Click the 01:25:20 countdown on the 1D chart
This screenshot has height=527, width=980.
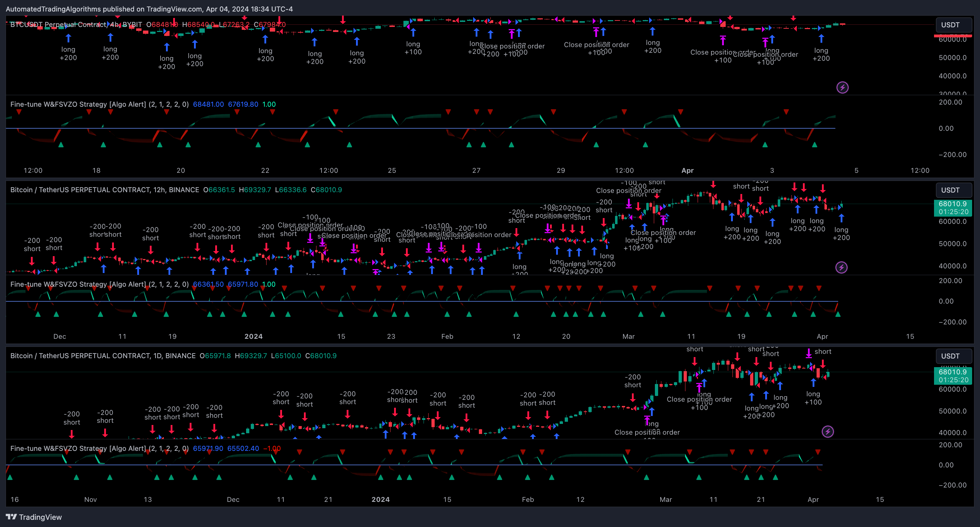(x=953, y=380)
